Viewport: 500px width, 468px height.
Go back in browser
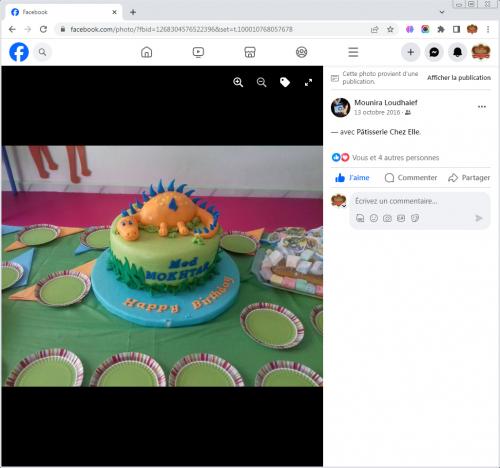click(12, 29)
